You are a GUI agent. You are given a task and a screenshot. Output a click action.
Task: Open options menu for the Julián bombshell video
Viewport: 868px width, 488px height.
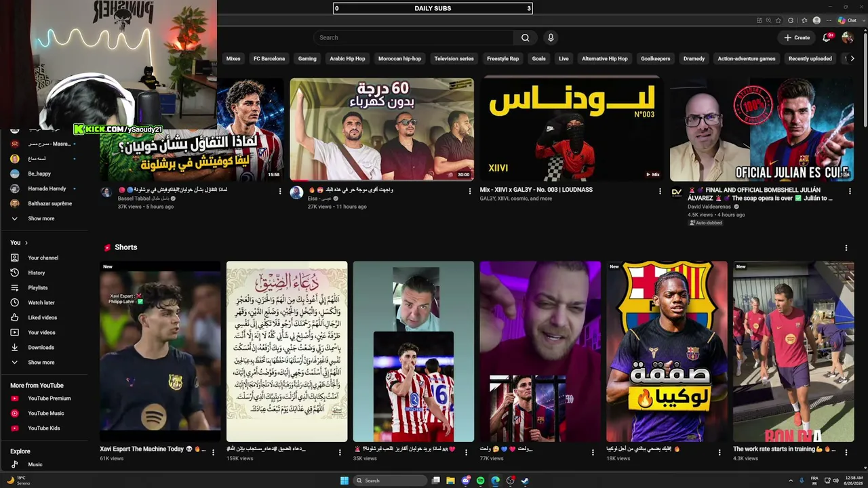tap(850, 191)
